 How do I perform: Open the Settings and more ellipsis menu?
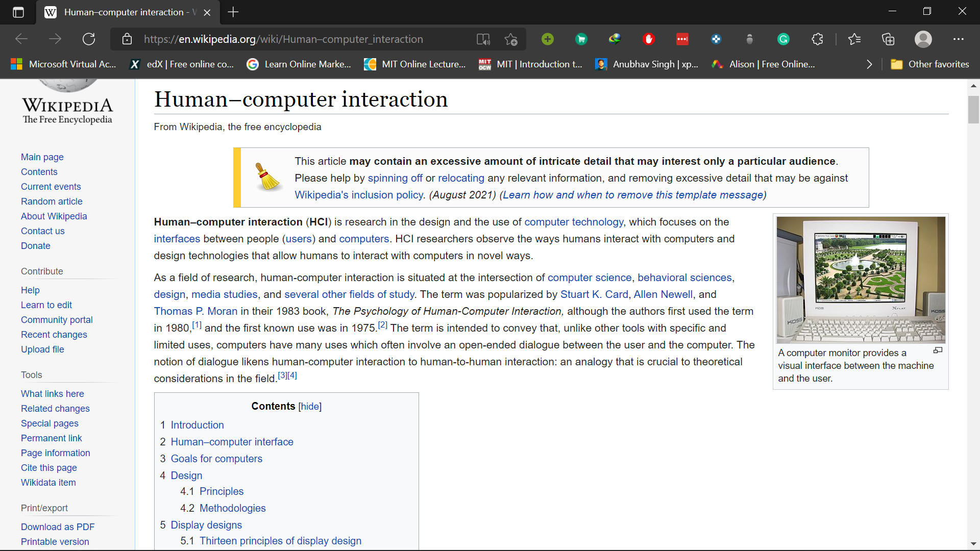pos(958,39)
